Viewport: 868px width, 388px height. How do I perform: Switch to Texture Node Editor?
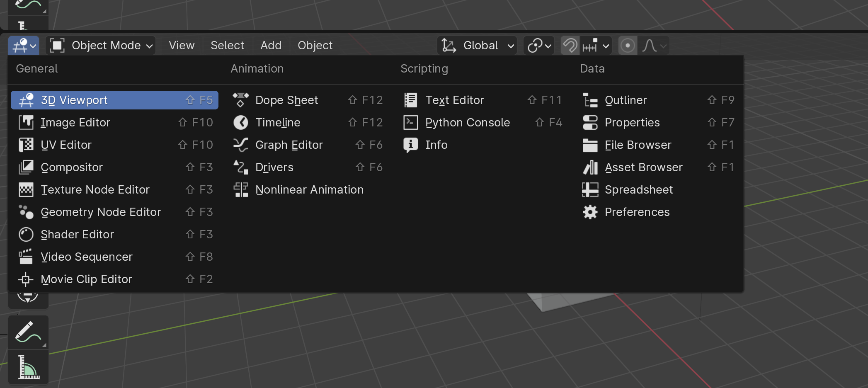(x=114, y=189)
